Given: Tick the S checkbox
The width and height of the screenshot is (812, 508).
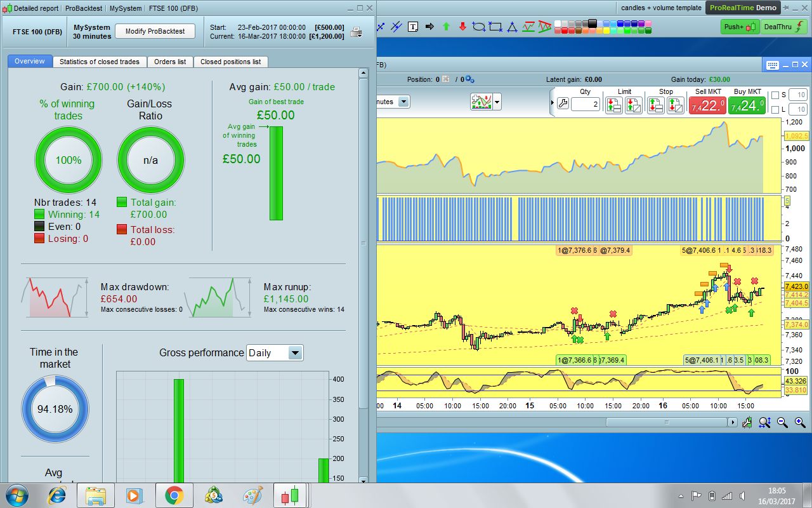Looking at the screenshot, I should point(774,95).
